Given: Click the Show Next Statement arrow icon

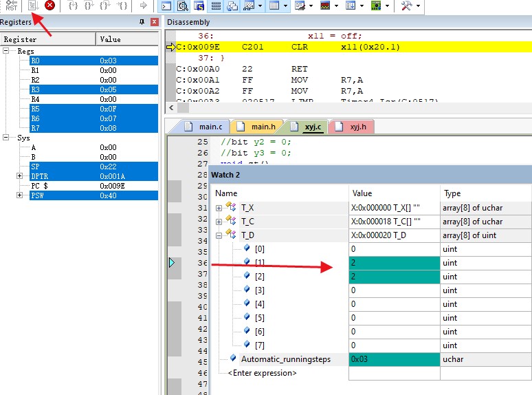Looking at the screenshot, I should [144, 5].
